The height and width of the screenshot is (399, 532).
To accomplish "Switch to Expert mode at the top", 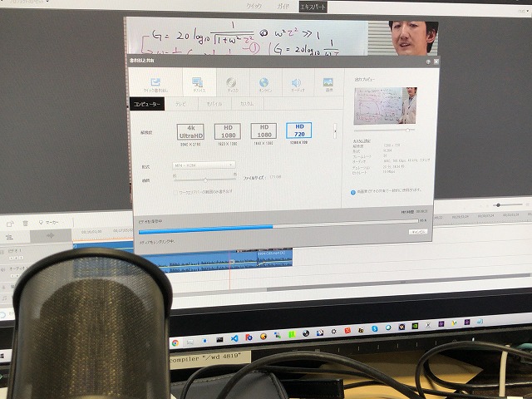I will pyautogui.click(x=312, y=7).
